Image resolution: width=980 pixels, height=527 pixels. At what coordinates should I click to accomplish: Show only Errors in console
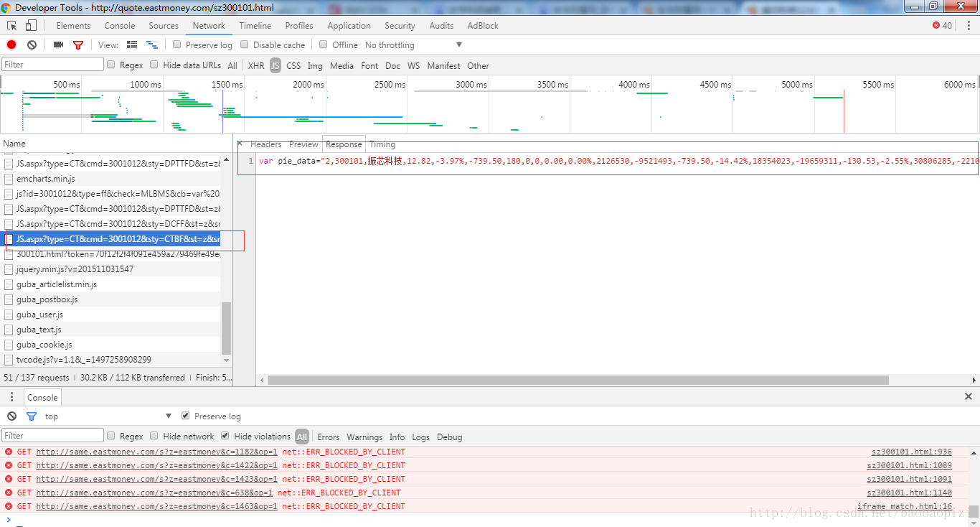(329, 437)
